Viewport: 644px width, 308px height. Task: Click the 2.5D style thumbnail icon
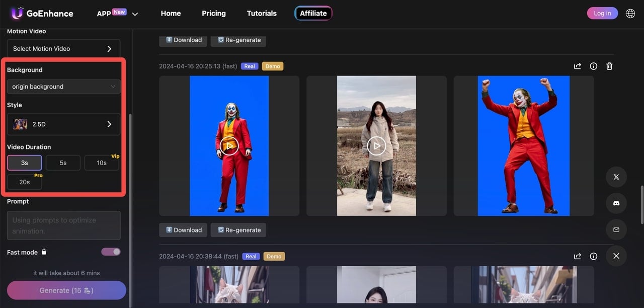pos(20,124)
